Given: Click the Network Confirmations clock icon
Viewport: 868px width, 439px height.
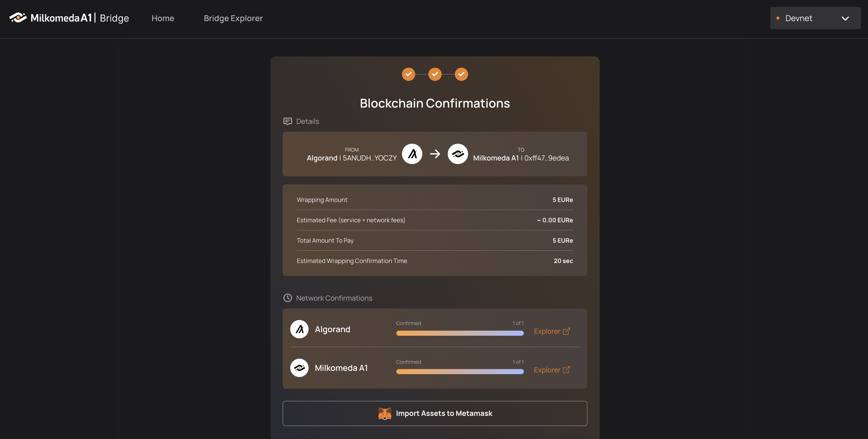Looking at the screenshot, I should click(287, 297).
